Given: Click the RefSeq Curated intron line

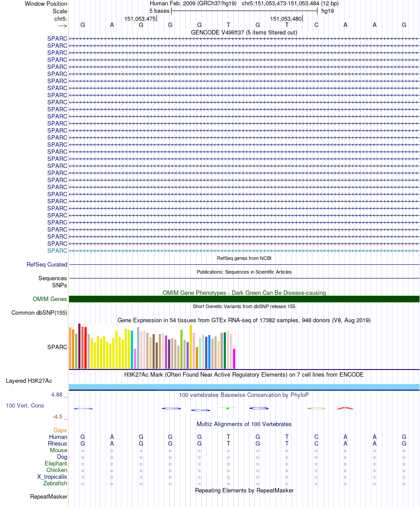Looking at the screenshot, I should point(244,264).
